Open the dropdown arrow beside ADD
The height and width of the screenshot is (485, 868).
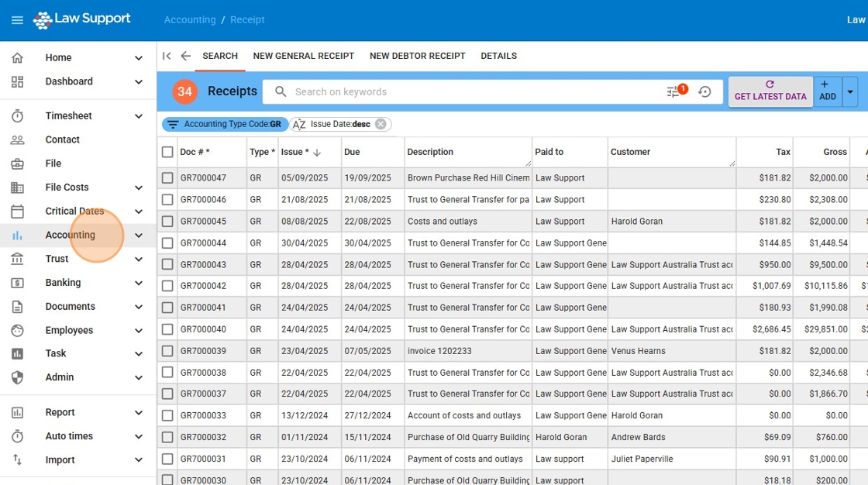(x=850, y=91)
